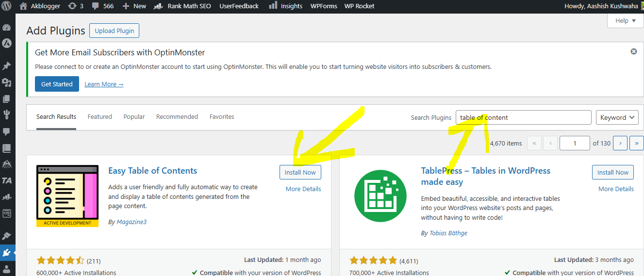Open WPForms in the admin bar
The height and width of the screenshot is (276, 644).
324,6
